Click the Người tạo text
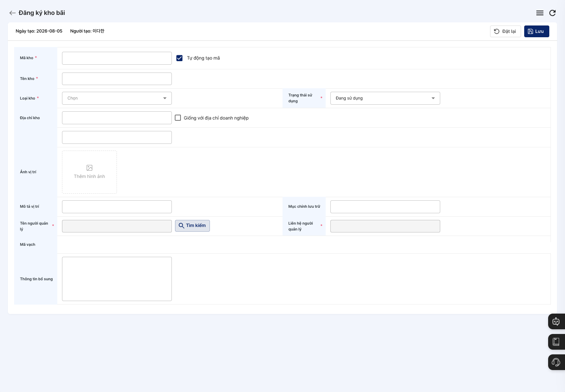Viewport: 565px width, 392px height. click(87, 31)
